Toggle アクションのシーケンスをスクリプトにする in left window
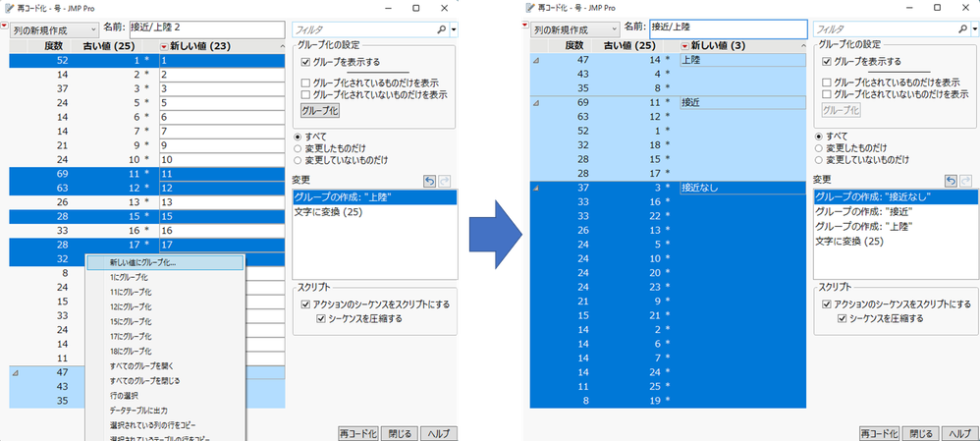Screen dimensions: 980x441 [x=305, y=304]
